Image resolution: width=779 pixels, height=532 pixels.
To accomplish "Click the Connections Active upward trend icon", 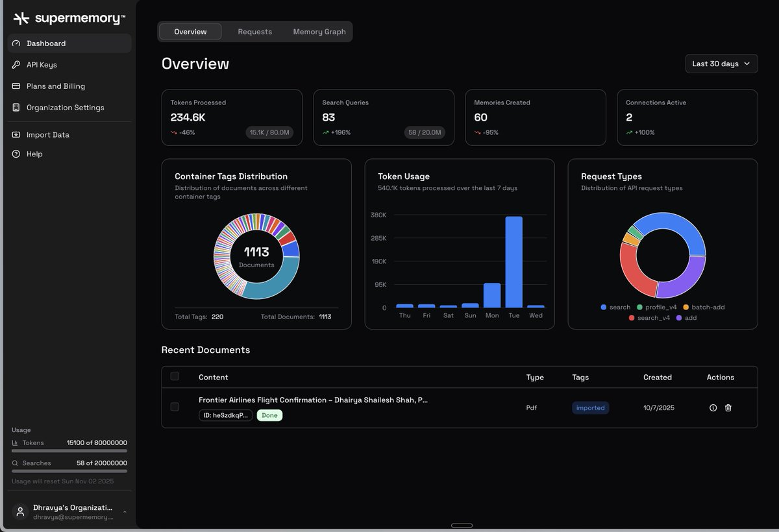I will tap(630, 132).
